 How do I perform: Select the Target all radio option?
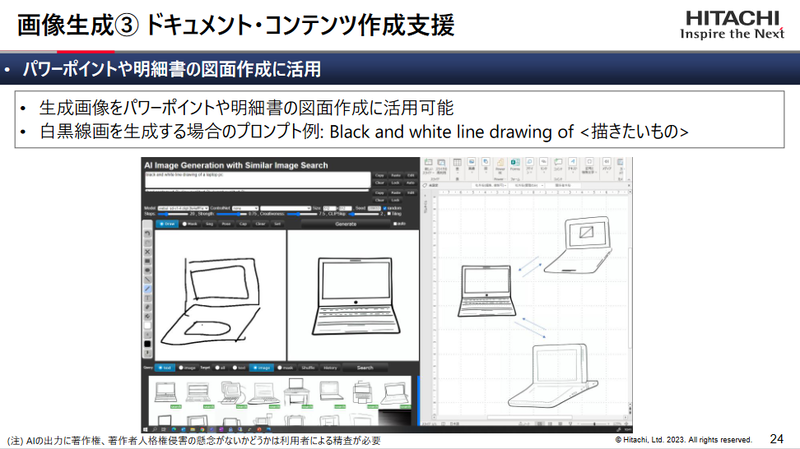(220, 368)
